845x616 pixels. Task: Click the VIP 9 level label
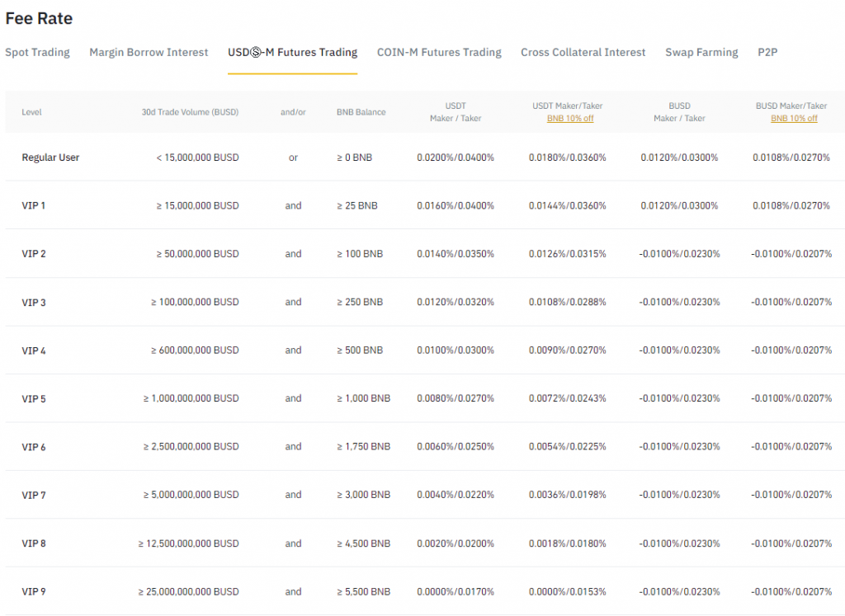33,591
